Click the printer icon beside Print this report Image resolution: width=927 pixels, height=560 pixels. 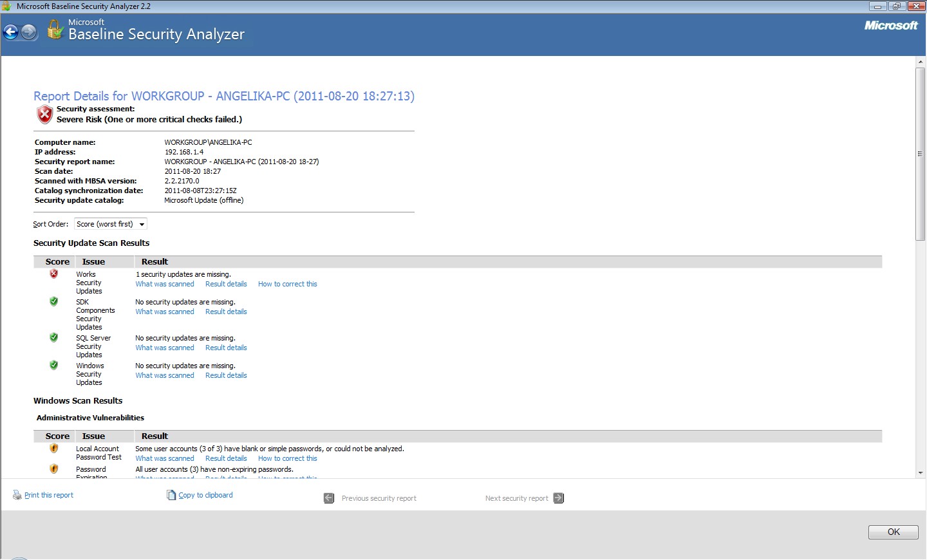point(17,495)
